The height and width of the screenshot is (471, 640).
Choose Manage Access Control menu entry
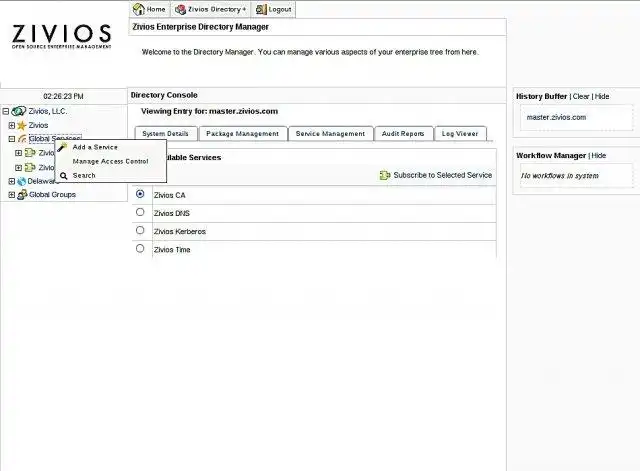(x=110, y=162)
